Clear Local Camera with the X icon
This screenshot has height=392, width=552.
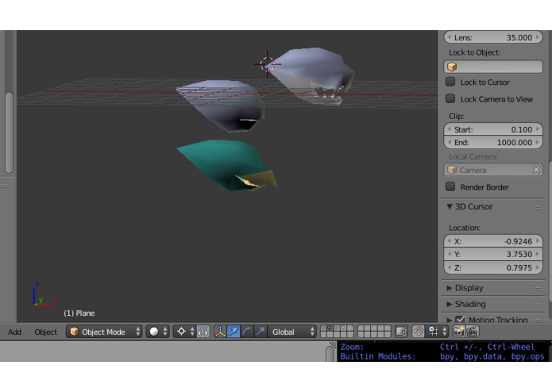point(536,170)
